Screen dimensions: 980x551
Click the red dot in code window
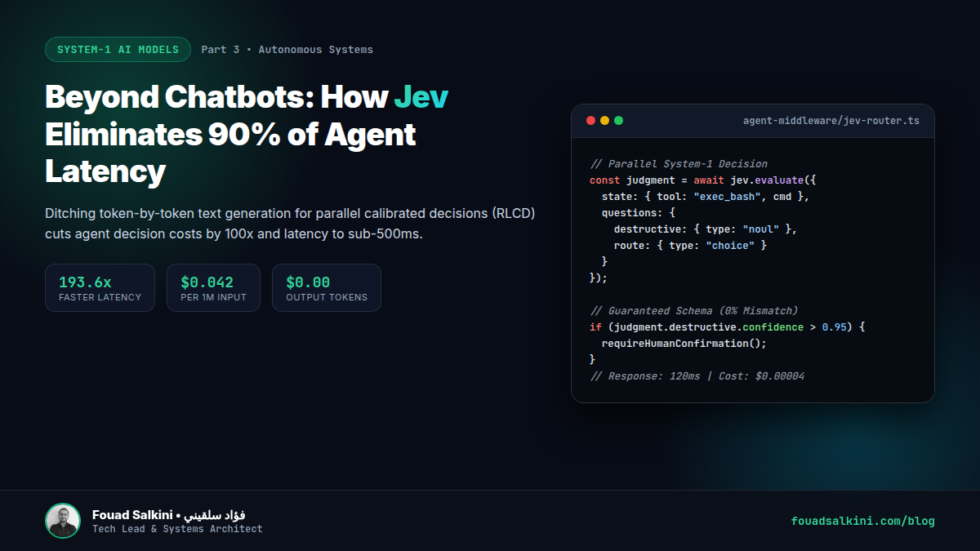(x=590, y=121)
